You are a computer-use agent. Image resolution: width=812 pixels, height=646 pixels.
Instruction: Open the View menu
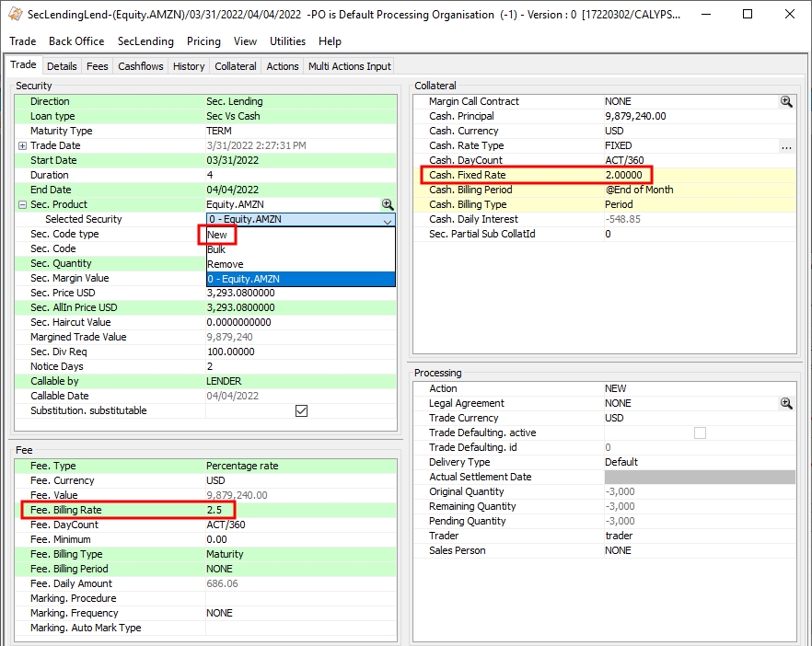[245, 41]
